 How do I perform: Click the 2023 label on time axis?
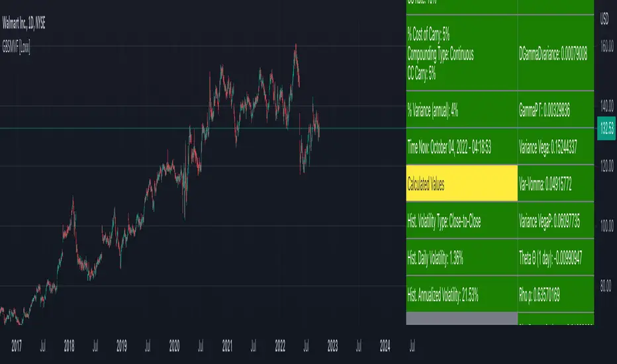332,345
